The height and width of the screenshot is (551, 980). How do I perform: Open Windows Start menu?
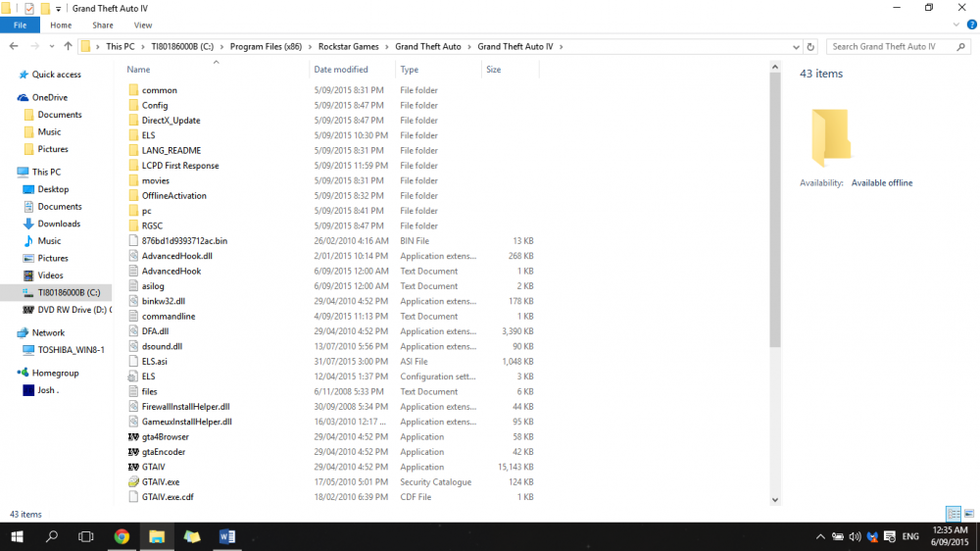(x=17, y=536)
